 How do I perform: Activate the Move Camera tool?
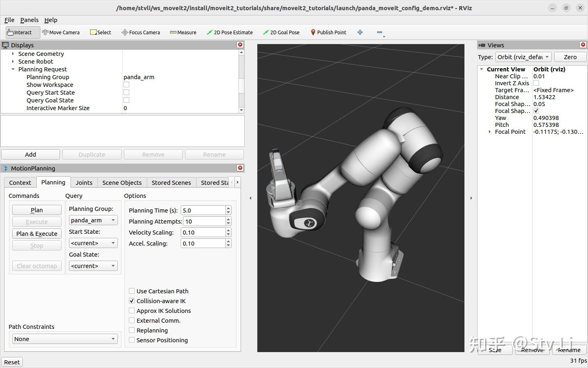(61, 32)
